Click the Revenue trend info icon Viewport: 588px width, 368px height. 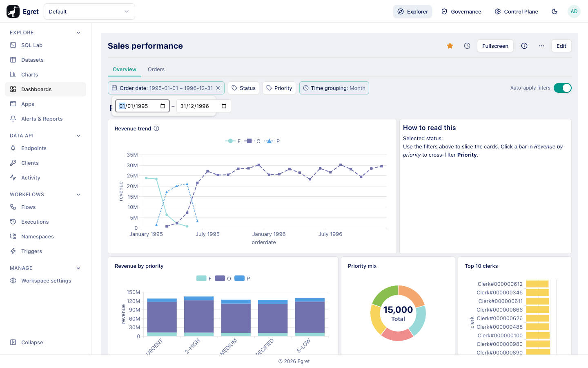(x=156, y=128)
